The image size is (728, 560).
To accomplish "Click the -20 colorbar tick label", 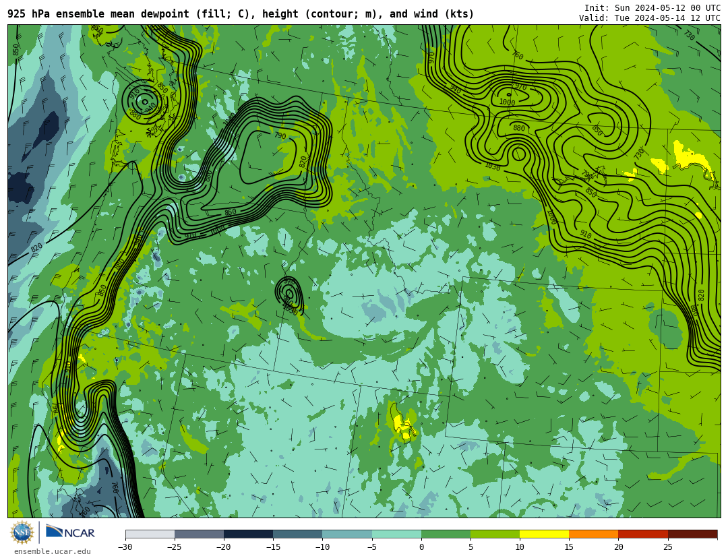I will (223, 547).
